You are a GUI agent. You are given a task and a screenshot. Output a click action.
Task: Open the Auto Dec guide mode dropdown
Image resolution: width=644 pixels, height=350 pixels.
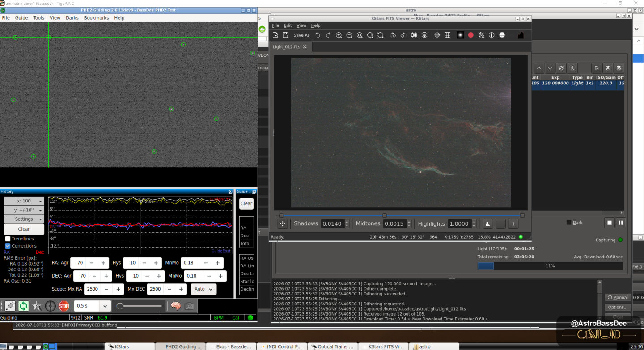pos(203,289)
